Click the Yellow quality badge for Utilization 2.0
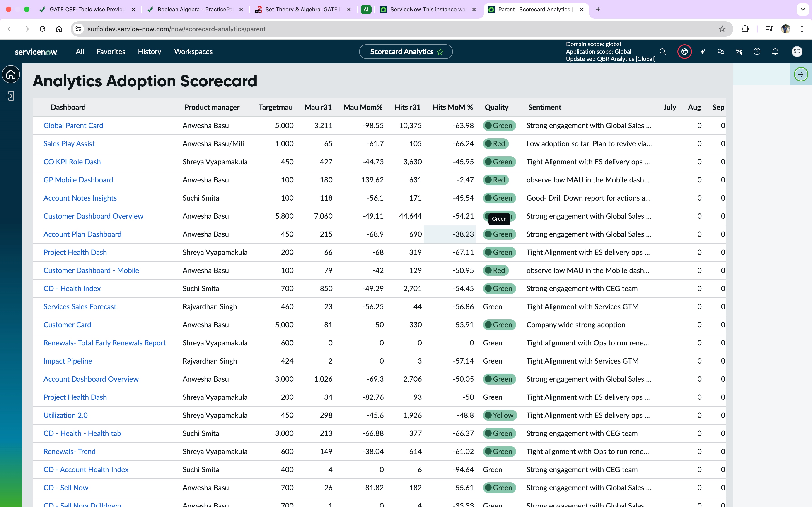 pos(500,415)
